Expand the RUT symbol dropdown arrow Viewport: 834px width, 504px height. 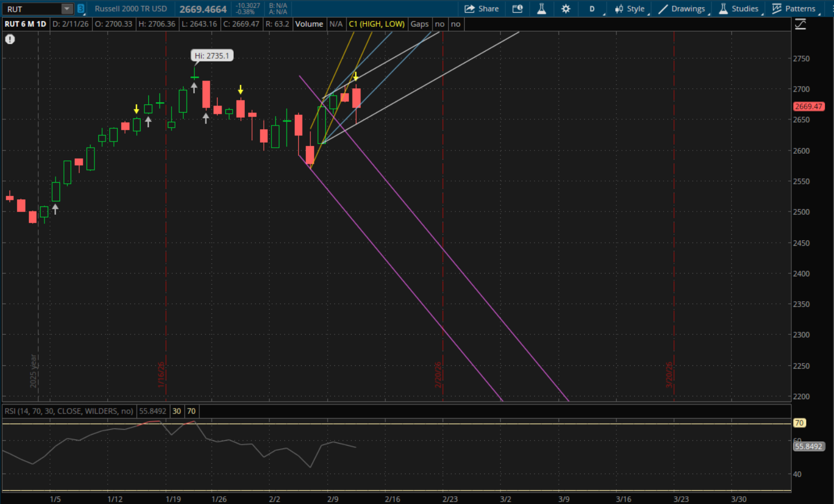pyautogui.click(x=67, y=9)
